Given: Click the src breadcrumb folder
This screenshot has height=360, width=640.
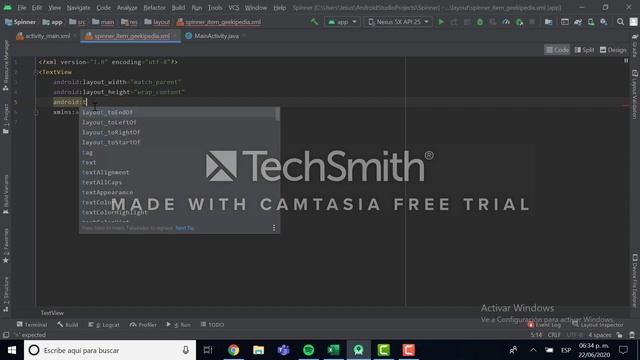Looking at the screenshot, I should [x=77, y=22].
